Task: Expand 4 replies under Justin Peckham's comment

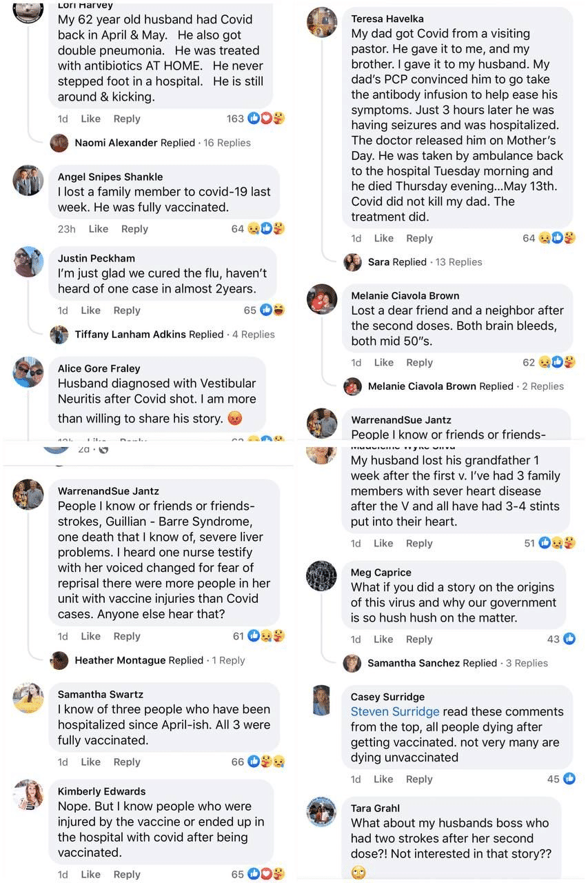Action: coord(253,335)
